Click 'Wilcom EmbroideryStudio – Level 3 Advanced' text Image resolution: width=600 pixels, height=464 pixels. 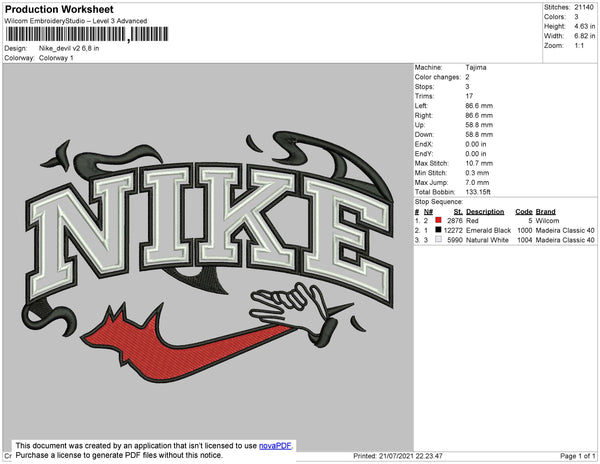[x=76, y=21]
